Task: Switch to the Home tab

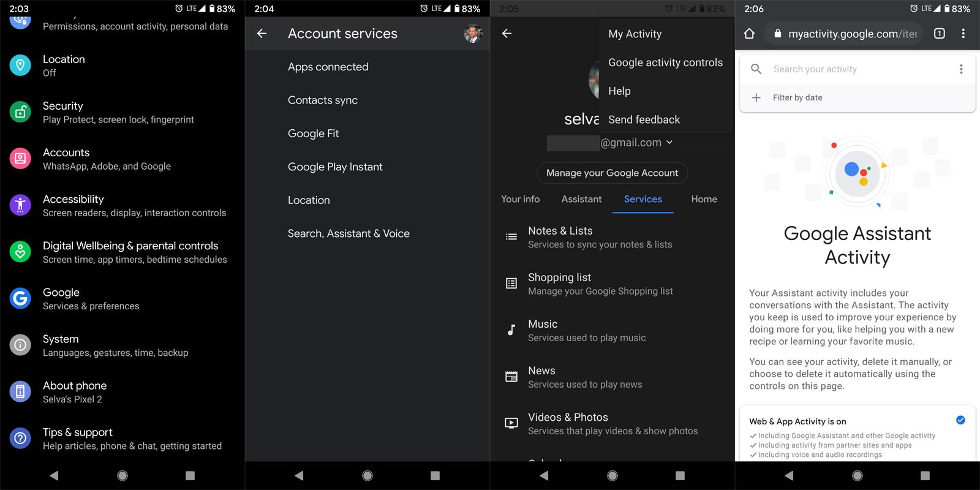Action: [704, 199]
